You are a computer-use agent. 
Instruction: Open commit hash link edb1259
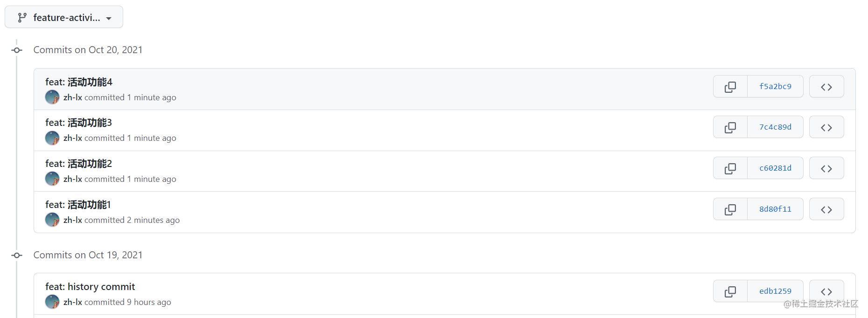click(775, 291)
